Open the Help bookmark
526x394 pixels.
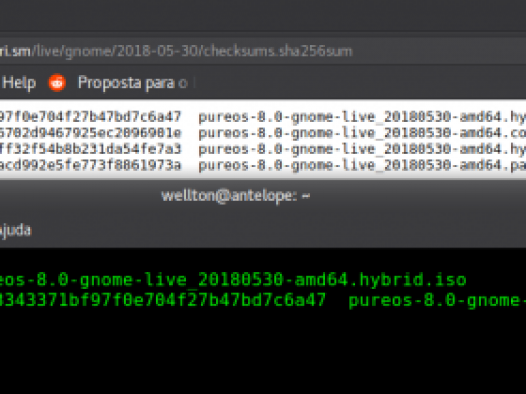coord(18,83)
